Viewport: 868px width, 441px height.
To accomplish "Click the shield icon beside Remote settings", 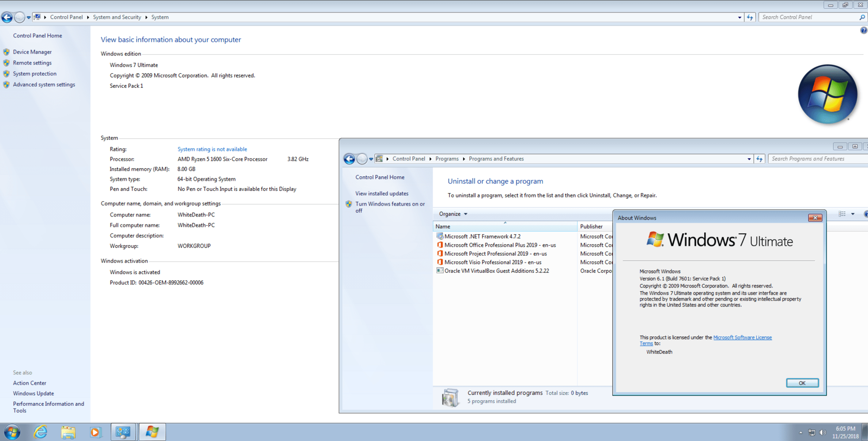I will 7,63.
